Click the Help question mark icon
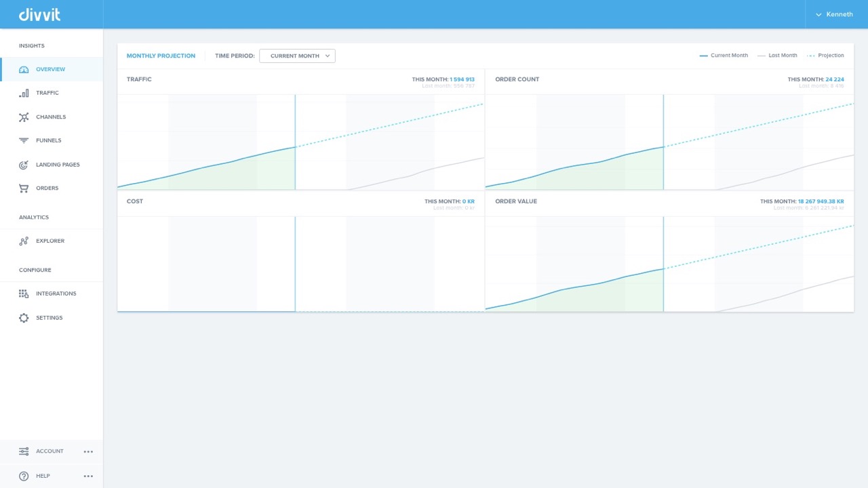The width and height of the screenshot is (868, 488). pyautogui.click(x=24, y=476)
